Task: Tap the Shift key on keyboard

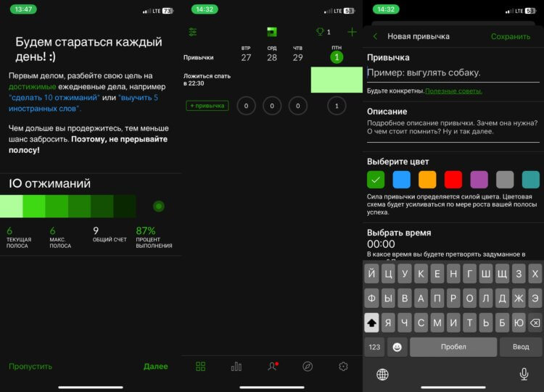Action: (371, 322)
